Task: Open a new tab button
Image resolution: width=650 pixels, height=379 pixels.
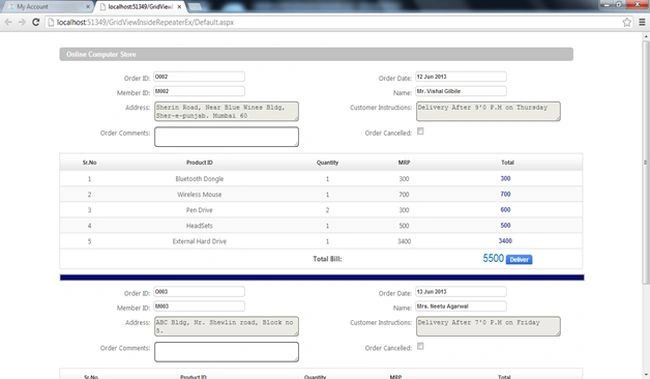Action: 195,7
